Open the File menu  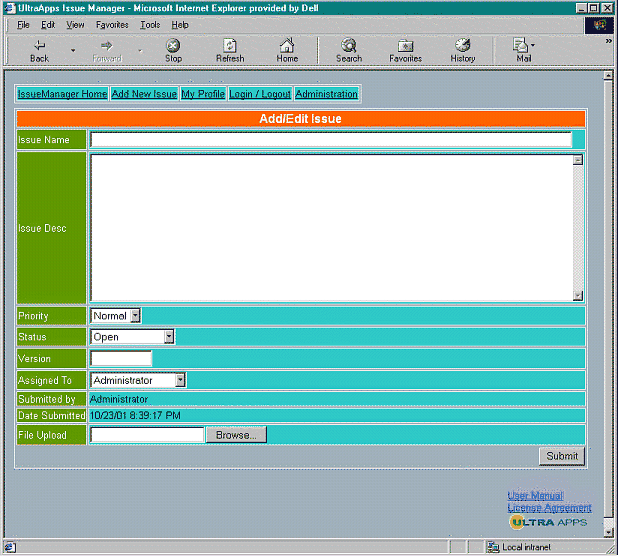click(x=23, y=24)
